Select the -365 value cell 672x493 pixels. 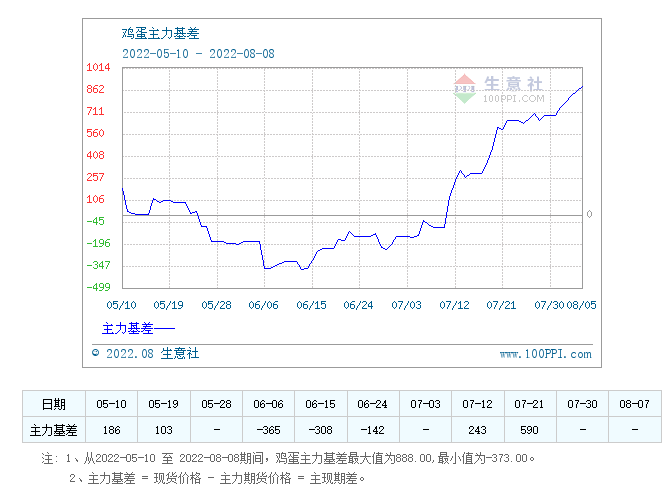268,430
